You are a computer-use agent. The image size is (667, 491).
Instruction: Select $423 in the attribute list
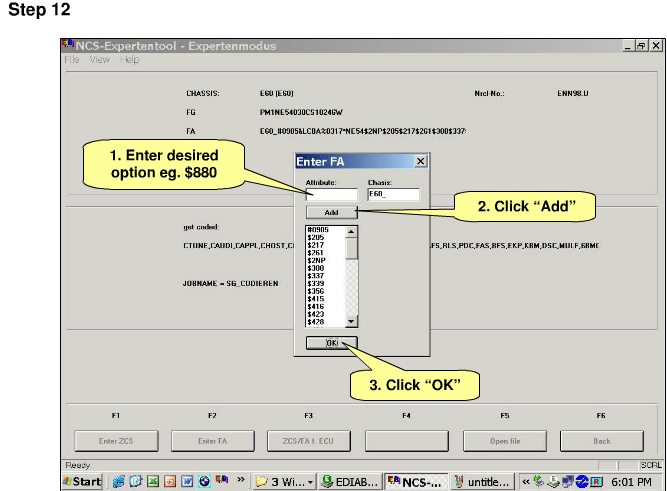coord(316,314)
